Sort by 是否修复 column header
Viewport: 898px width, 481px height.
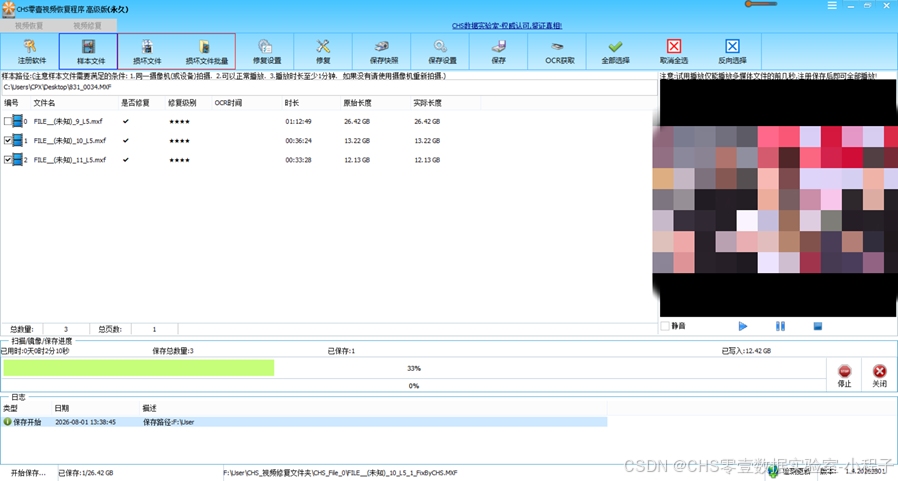click(x=135, y=103)
